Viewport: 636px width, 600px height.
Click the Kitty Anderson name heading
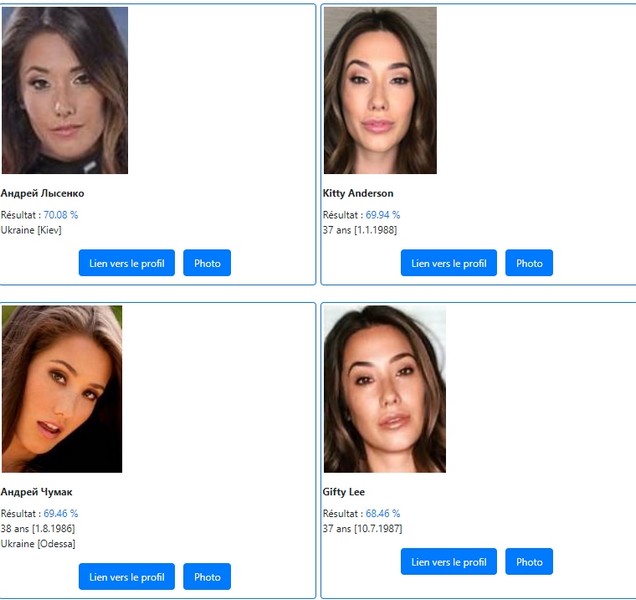pos(358,194)
